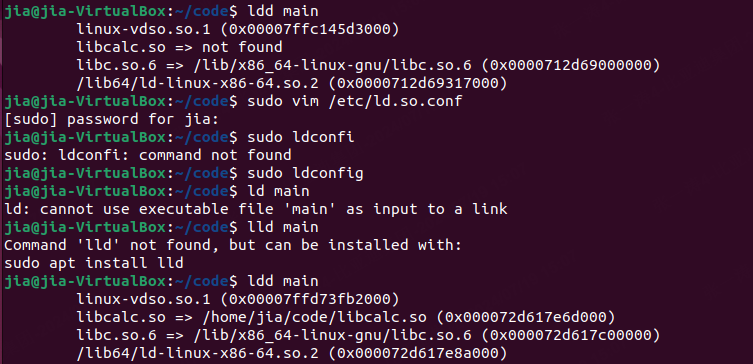Click "Command 'lld' not found" message
This screenshot has height=364, width=753.
232,245
